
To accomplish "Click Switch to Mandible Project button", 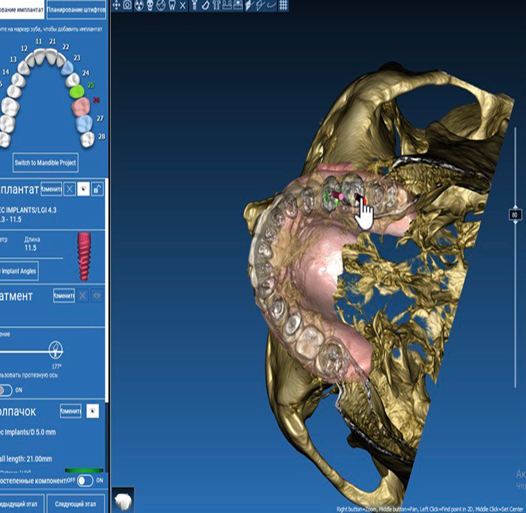I will pyautogui.click(x=46, y=163).
